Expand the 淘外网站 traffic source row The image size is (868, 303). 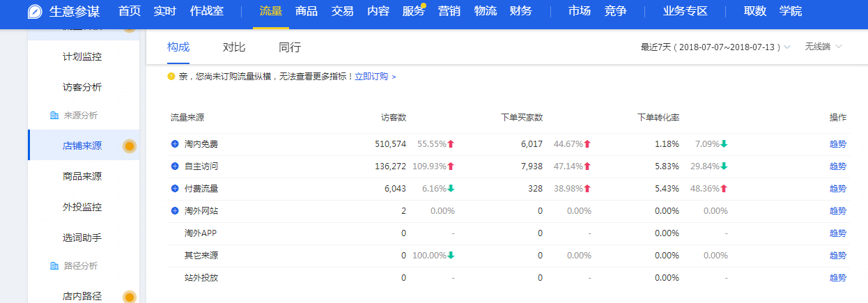(x=175, y=211)
